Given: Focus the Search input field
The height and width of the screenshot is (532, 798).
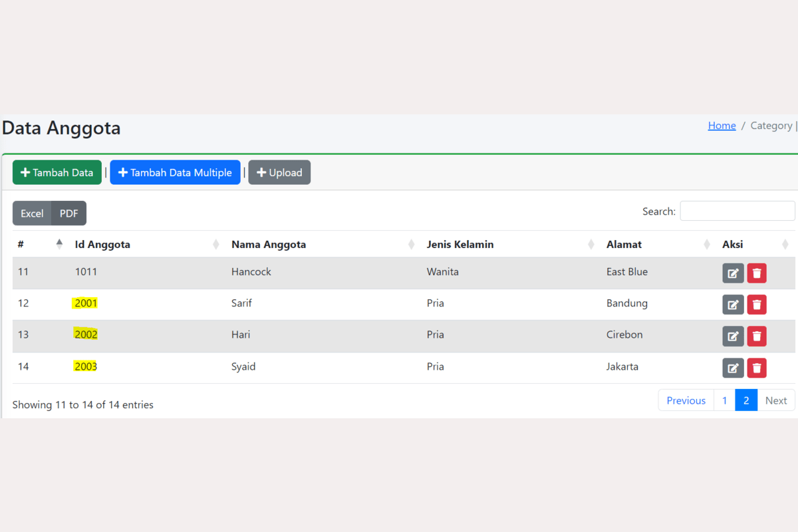Looking at the screenshot, I should (737, 211).
